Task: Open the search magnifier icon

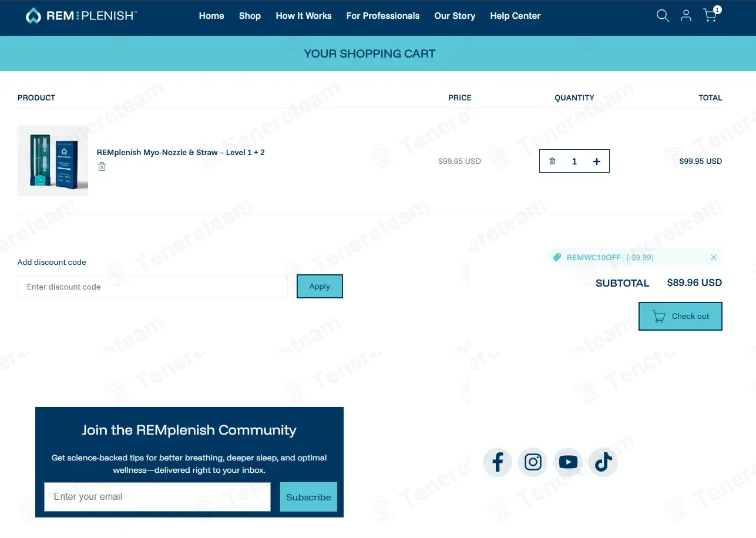Action: point(663,16)
